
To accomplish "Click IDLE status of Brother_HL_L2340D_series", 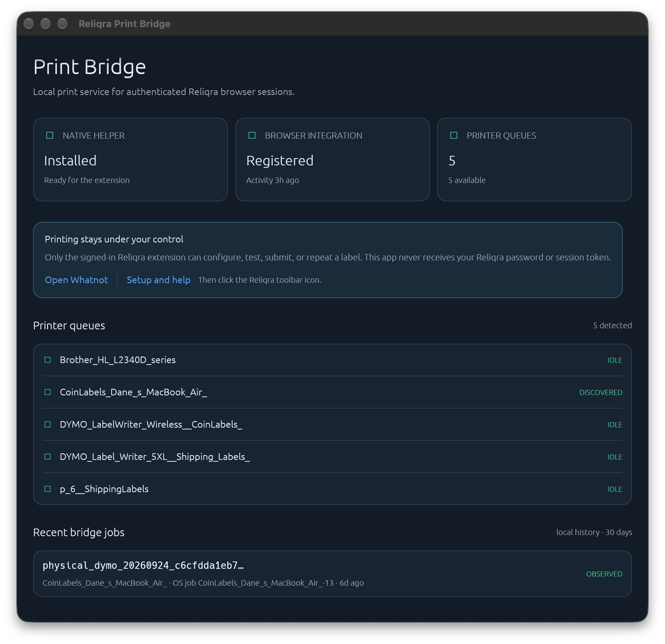I will point(615,360).
